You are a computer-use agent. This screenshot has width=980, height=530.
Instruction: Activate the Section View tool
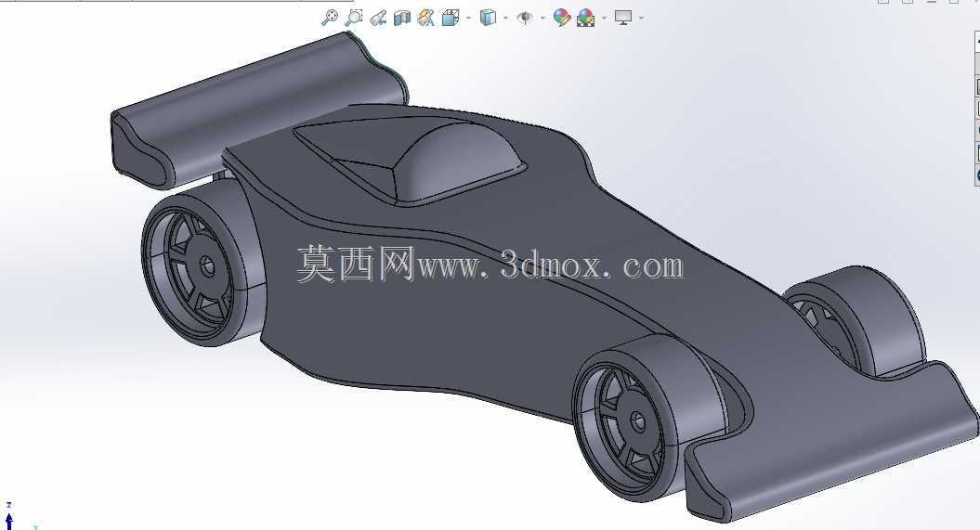pyautogui.click(x=402, y=18)
